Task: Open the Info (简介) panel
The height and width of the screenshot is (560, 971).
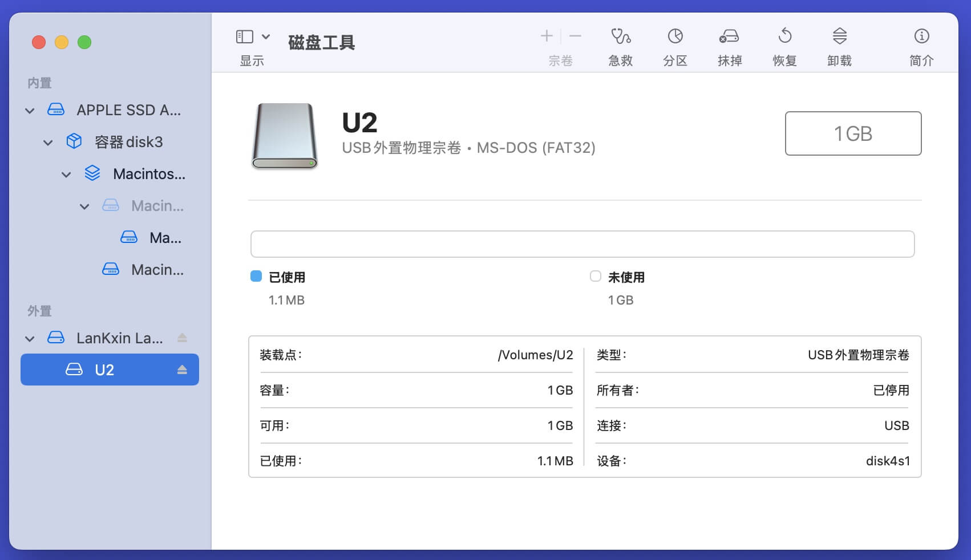Action: tap(921, 37)
